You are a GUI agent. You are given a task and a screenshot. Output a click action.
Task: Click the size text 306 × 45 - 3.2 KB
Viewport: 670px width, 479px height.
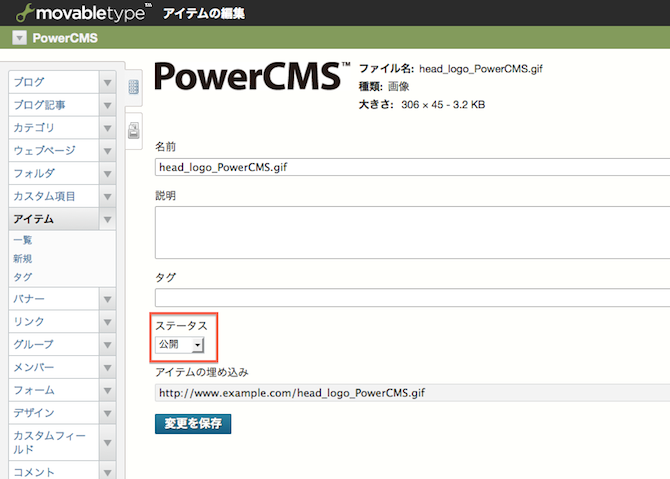point(443,105)
